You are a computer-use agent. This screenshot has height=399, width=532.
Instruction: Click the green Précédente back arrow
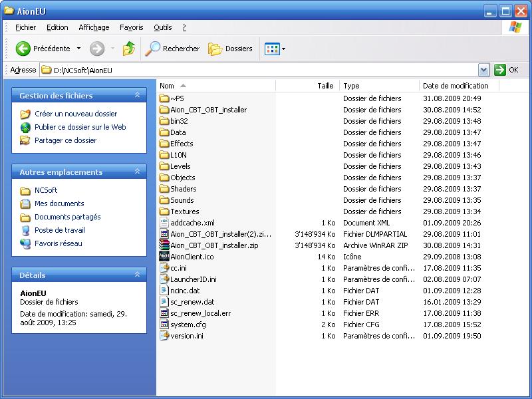click(23, 49)
